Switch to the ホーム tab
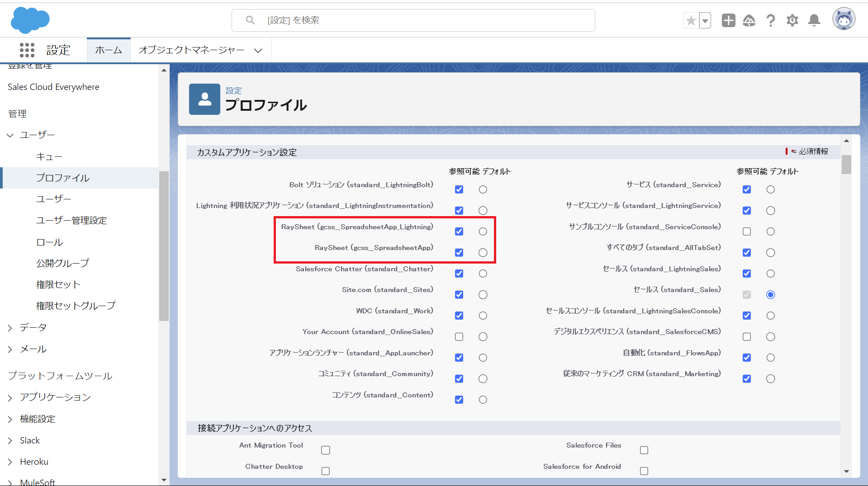Viewport: 868px width, 486px height. point(109,50)
